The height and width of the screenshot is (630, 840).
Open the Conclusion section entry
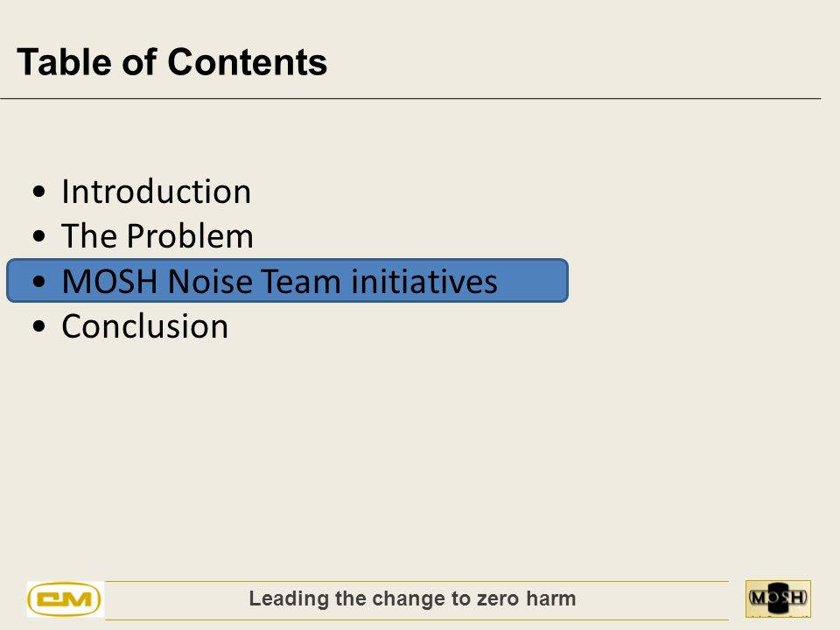(x=144, y=325)
